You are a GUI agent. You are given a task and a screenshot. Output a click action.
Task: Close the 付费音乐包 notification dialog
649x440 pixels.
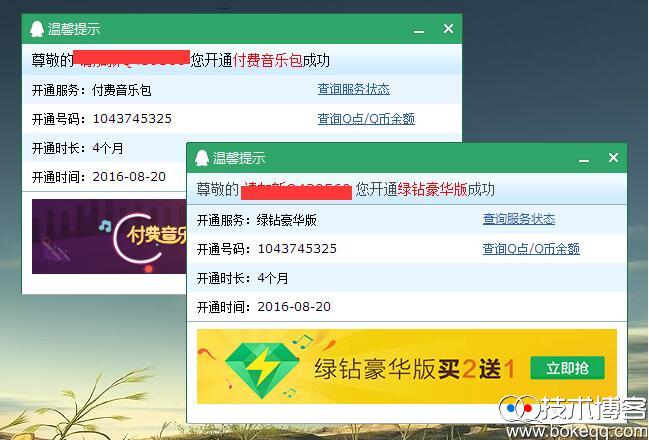pyautogui.click(x=448, y=29)
